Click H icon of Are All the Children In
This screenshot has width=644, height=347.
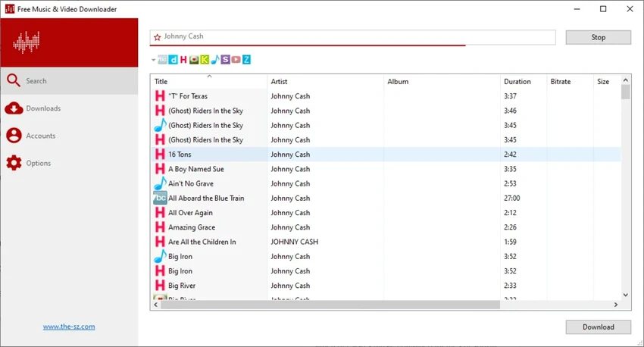pos(160,242)
